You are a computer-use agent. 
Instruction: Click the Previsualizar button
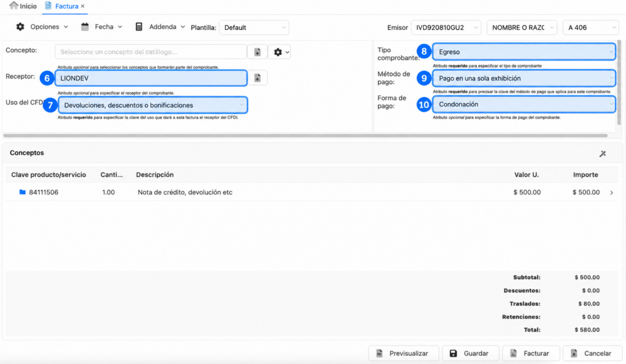tap(403, 353)
